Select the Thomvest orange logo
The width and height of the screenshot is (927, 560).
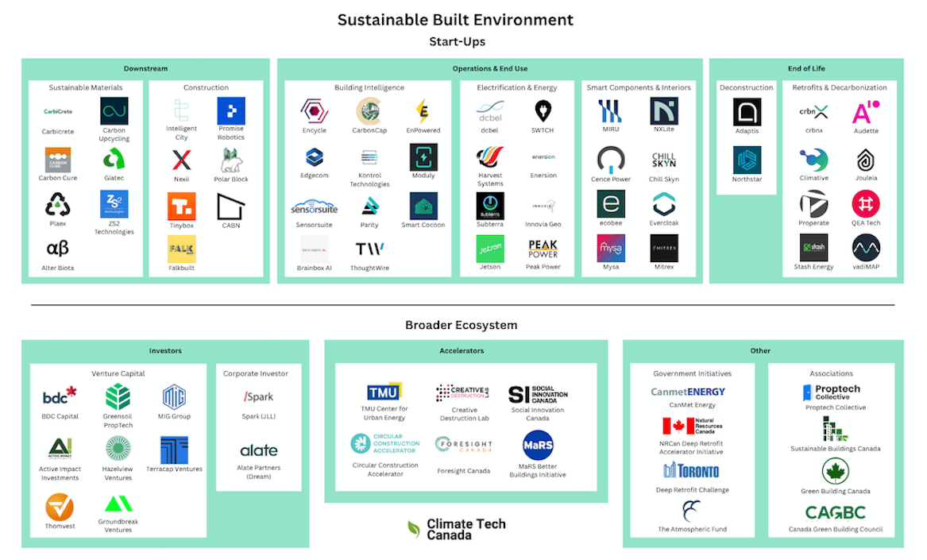(x=60, y=508)
